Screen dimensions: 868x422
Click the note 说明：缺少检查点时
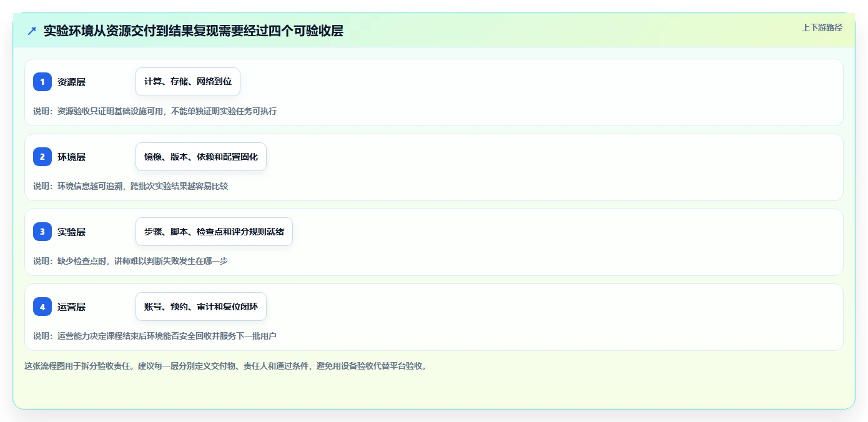[131, 261]
